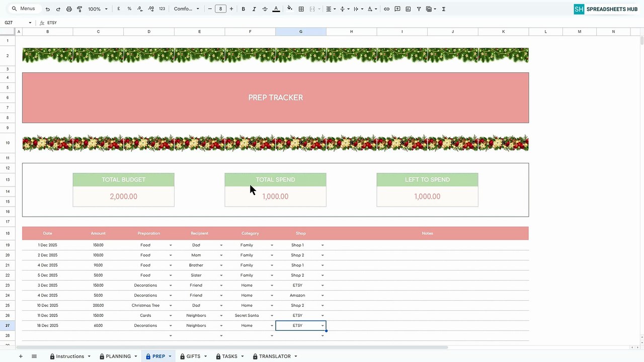This screenshot has height=362, width=644.
Task: Select the amount cell 200.00
Action: (98, 306)
